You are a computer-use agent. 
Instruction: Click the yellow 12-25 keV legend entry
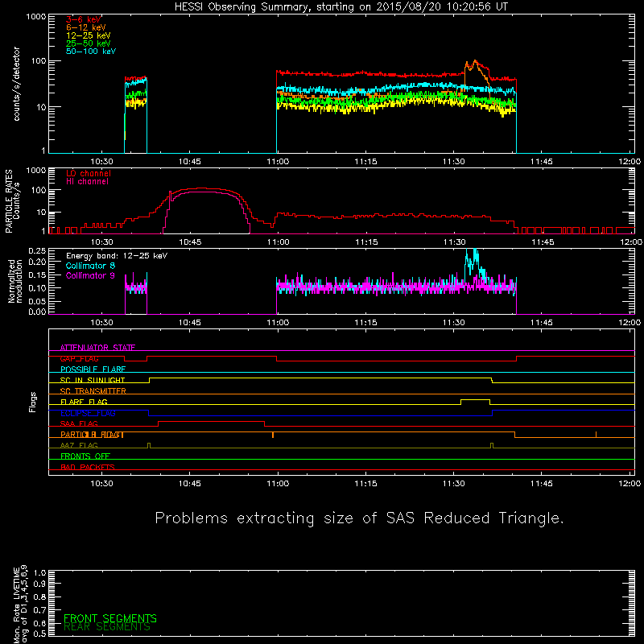(88, 35)
